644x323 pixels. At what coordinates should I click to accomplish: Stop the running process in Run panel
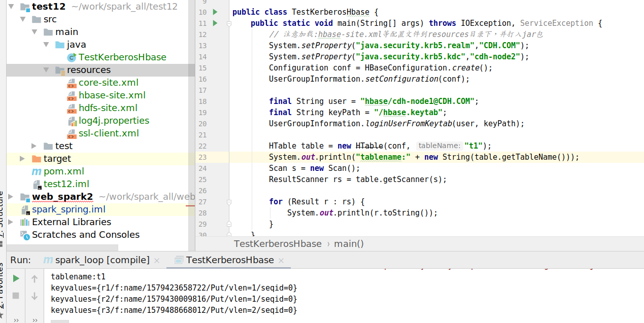click(16, 296)
